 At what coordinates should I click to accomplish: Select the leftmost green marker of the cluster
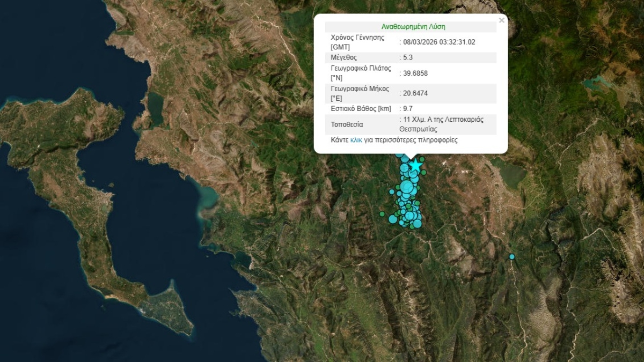click(382, 214)
